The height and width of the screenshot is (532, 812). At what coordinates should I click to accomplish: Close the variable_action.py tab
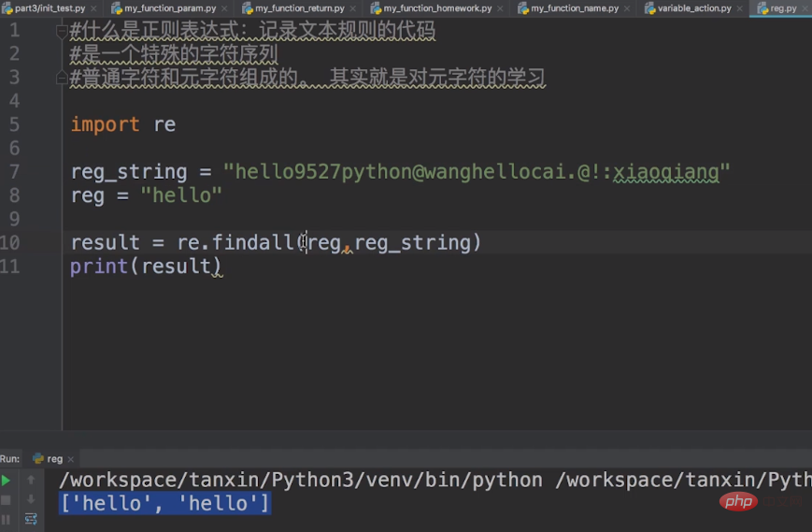pos(739,8)
